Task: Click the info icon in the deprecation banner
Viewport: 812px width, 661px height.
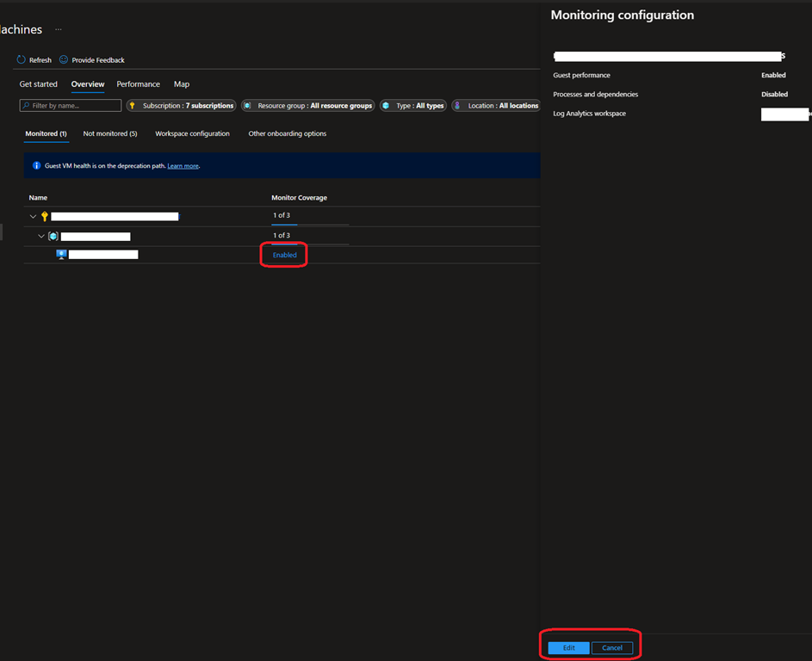Action: pyautogui.click(x=36, y=165)
